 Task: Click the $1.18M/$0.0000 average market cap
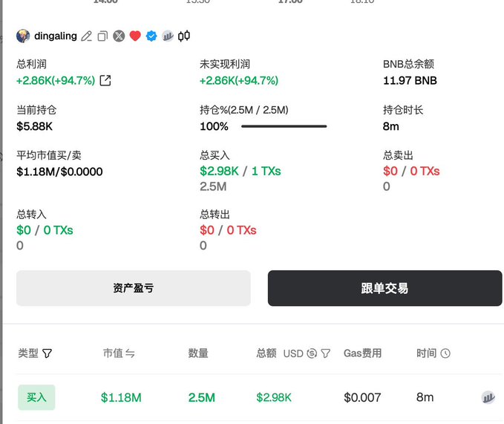[59, 172]
